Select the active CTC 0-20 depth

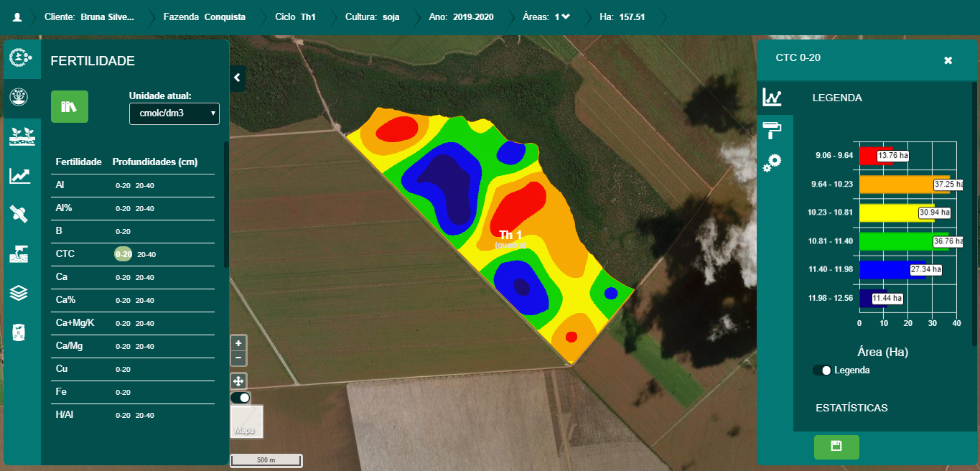click(123, 254)
